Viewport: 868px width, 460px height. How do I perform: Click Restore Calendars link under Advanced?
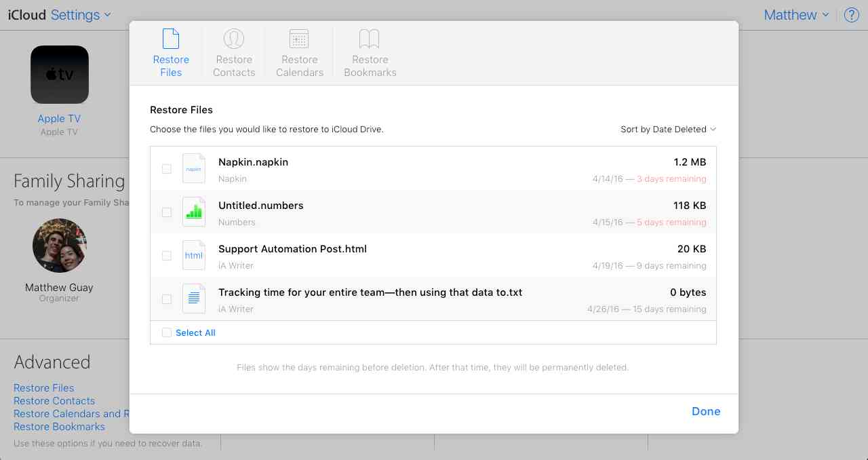71,414
